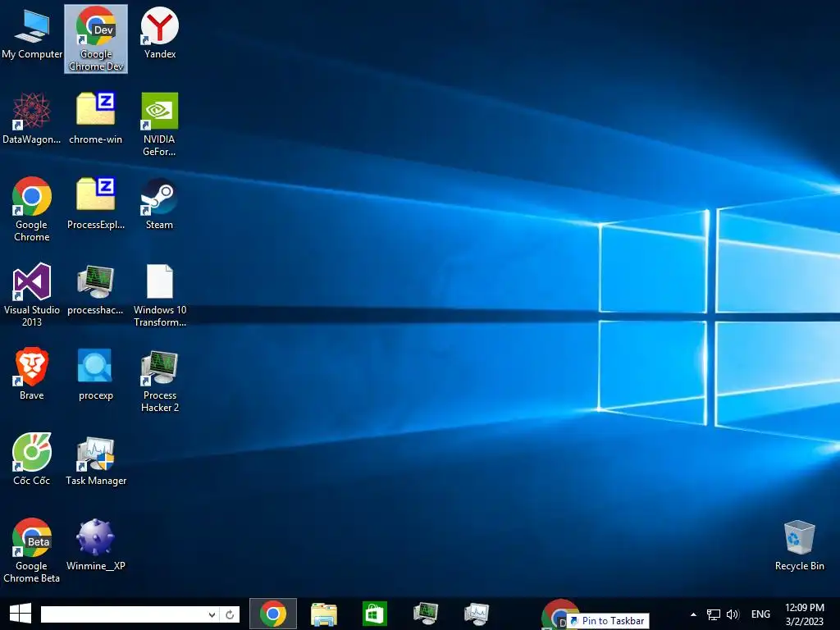Screen dimensions: 840x630
Task: Click the ENG language indicator
Action: pos(760,614)
